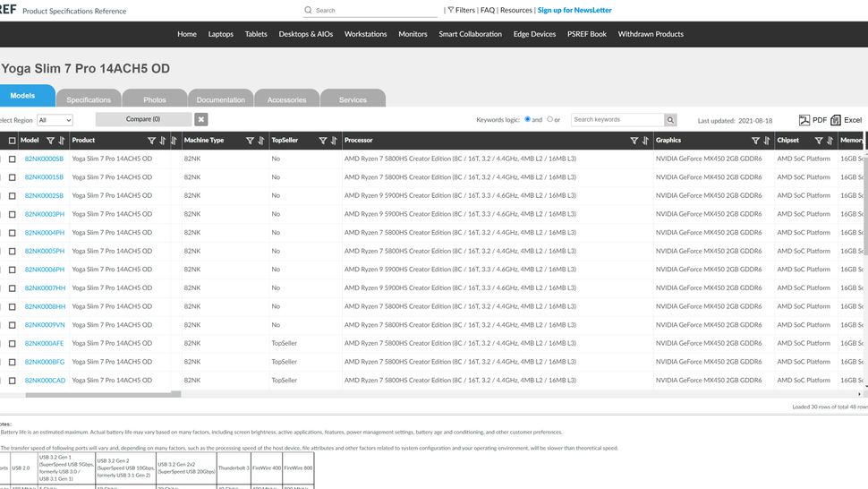Open the Laptops menu in navigation bar
The image size is (868, 489).
click(x=220, y=34)
